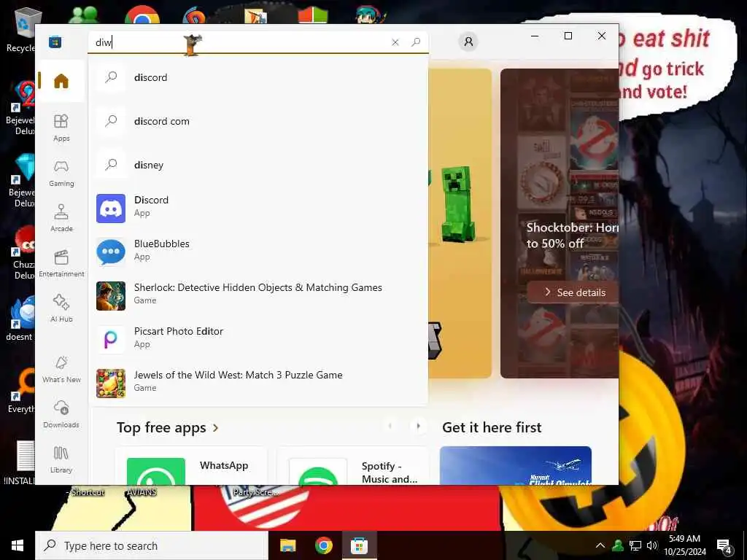Show hidden system tray icons
Screen dimensions: 747x560
tap(600, 545)
